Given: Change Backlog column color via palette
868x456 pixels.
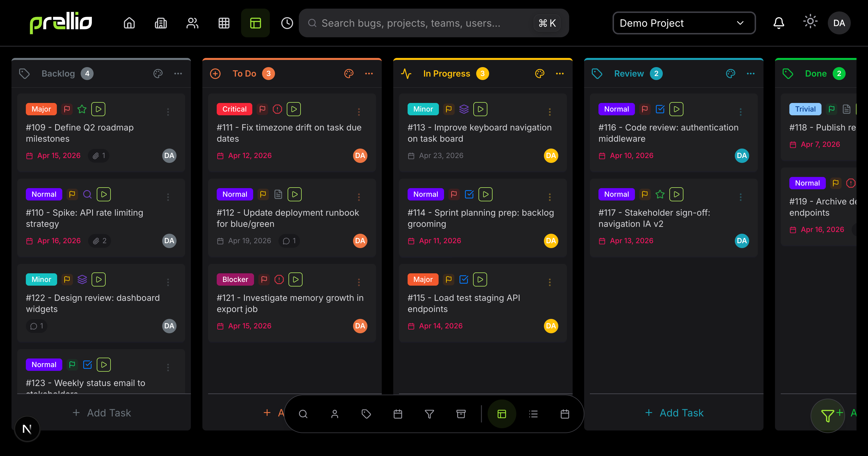Looking at the screenshot, I should [x=158, y=74].
